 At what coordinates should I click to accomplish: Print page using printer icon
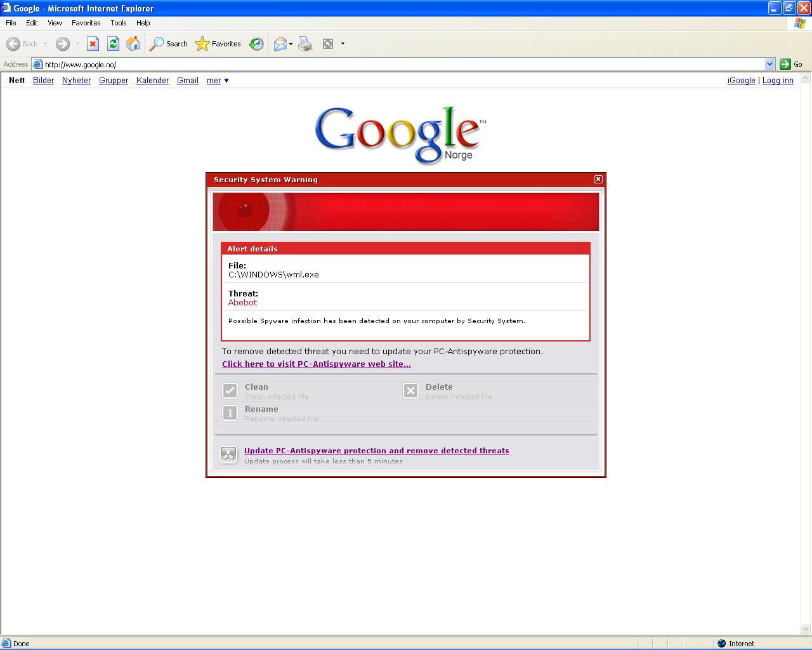click(305, 44)
